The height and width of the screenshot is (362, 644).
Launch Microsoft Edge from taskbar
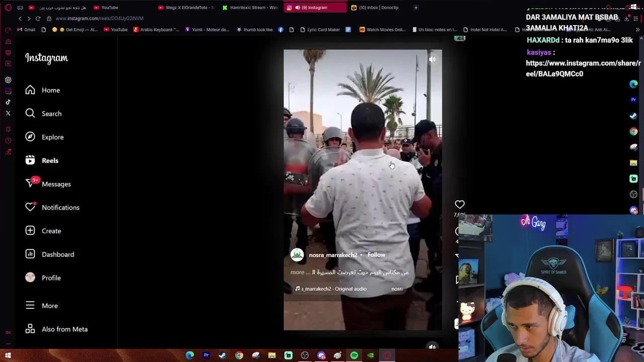click(190, 356)
